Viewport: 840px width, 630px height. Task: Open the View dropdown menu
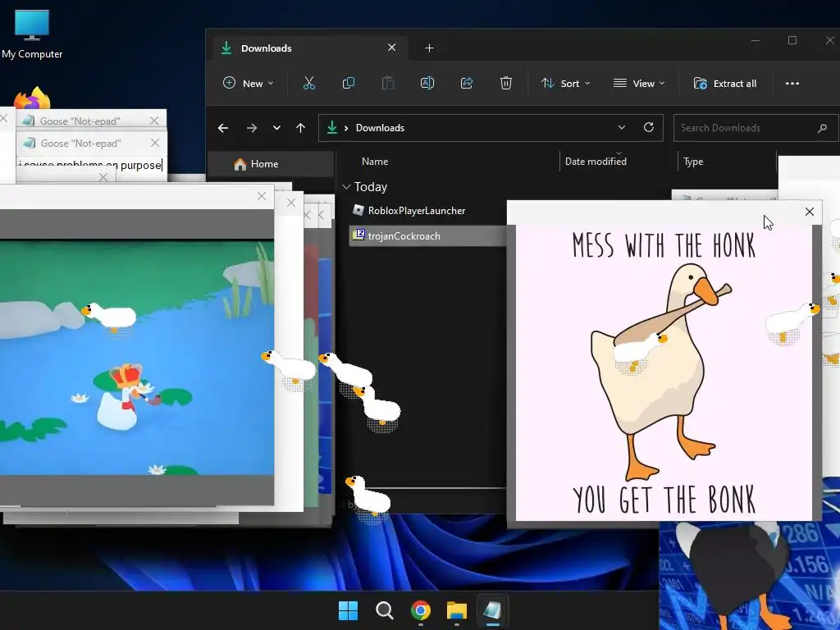(638, 83)
